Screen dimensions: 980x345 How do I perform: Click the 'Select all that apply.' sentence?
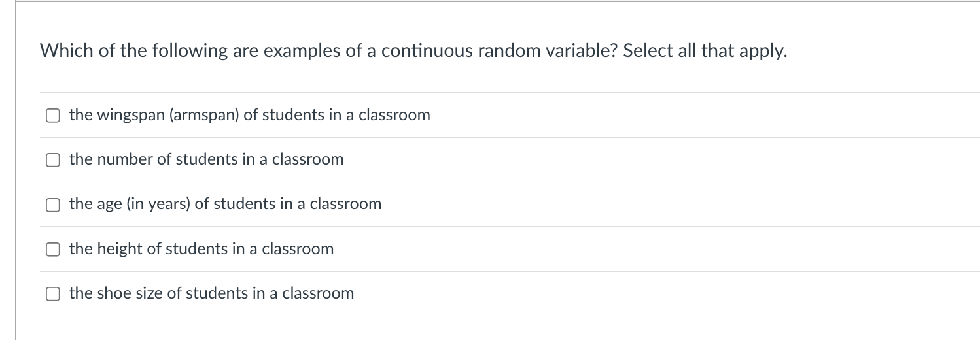705,52
